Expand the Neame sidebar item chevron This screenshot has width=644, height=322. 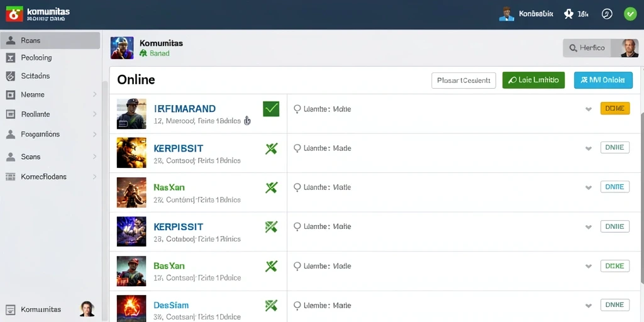pos(94,94)
